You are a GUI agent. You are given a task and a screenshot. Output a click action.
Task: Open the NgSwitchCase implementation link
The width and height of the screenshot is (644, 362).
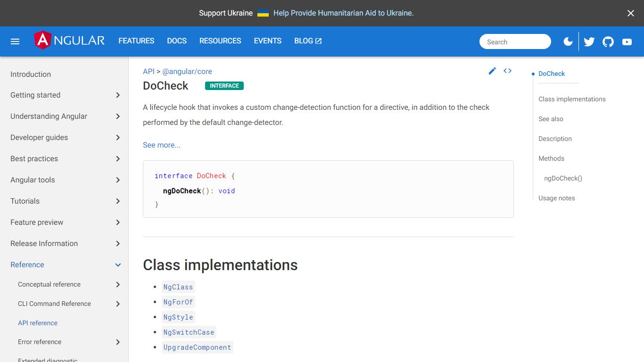pyautogui.click(x=189, y=332)
